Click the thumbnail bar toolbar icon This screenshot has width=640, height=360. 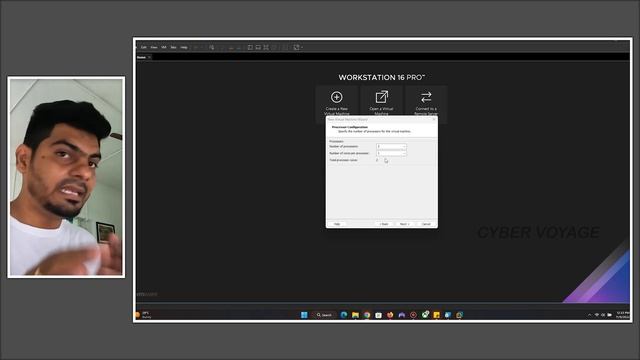point(258,47)
